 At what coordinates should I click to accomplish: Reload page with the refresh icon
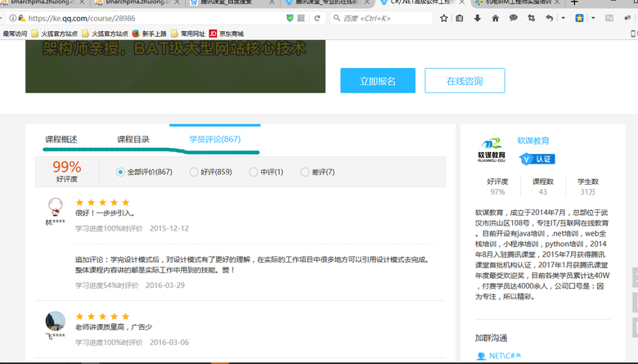coord(317,18)
